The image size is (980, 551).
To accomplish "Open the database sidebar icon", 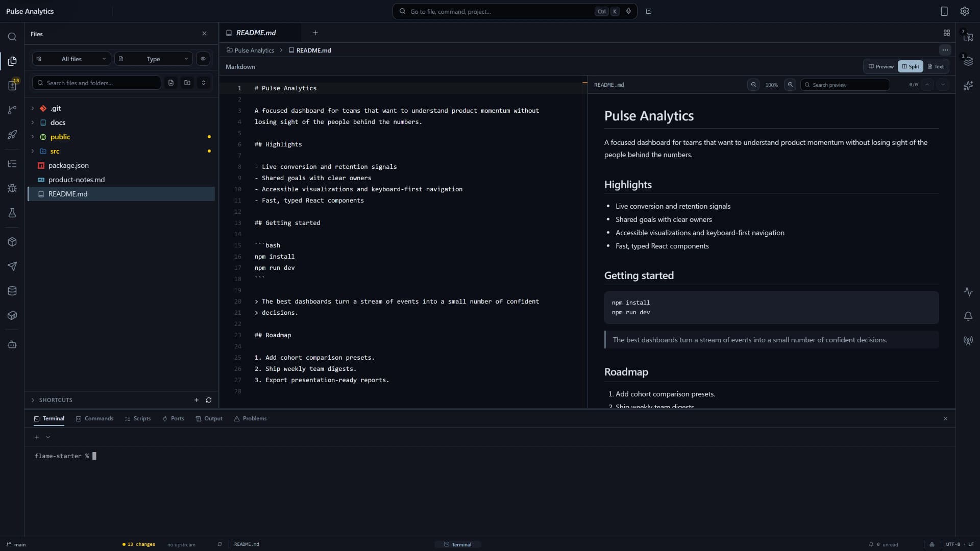I will click(12, 291).
